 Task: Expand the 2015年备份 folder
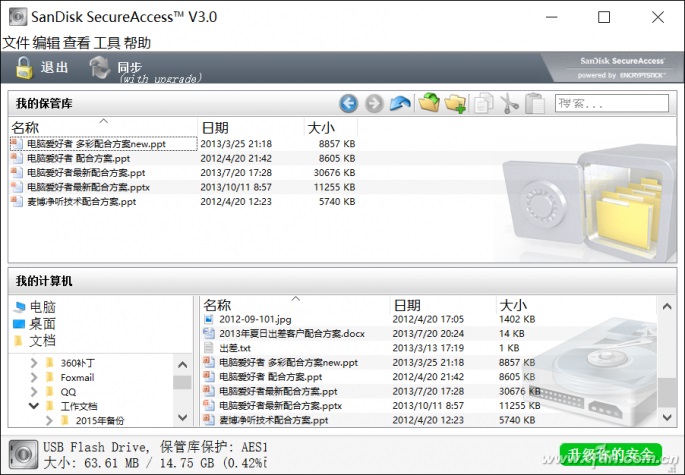click(49, 420)
